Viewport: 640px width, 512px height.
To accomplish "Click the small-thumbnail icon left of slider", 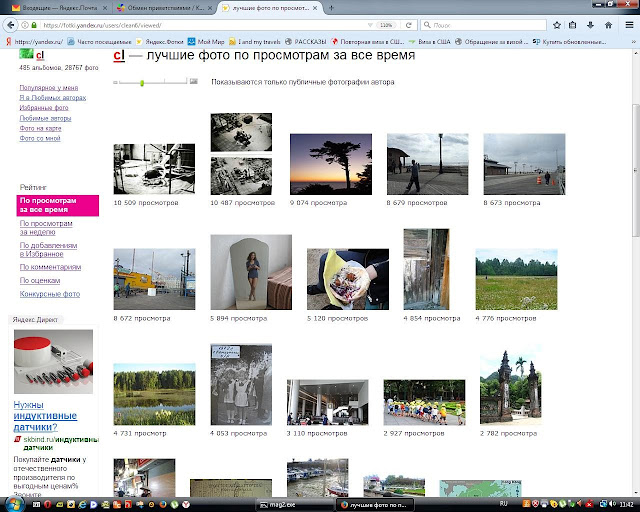I will pos(116,82).
